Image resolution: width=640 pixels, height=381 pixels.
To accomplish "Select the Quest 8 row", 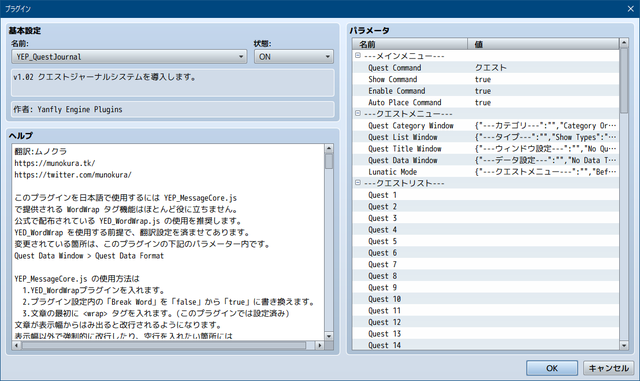I will point(486,276).
